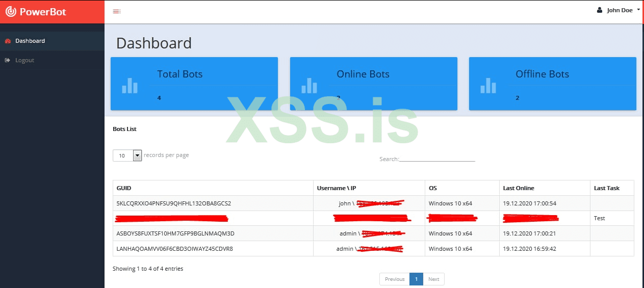
Task: Click the PowerBot brand name
Action: tap(43, 12)
